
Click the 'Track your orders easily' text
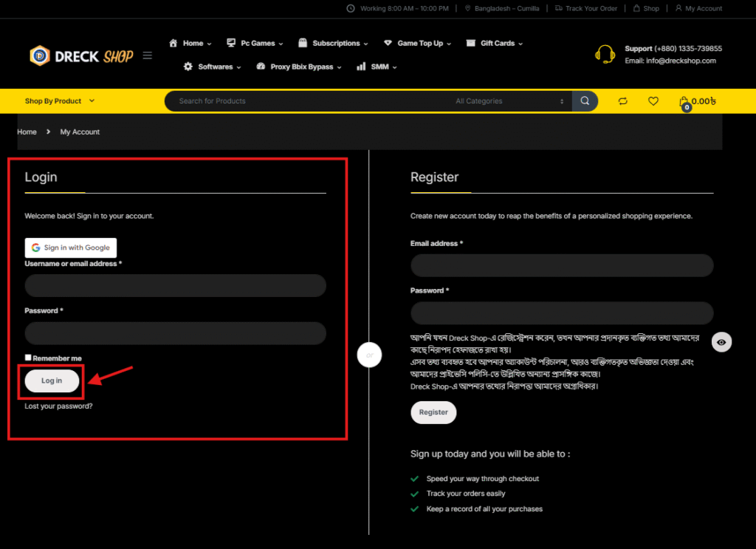pyautogui.click(x=466, y=494)
